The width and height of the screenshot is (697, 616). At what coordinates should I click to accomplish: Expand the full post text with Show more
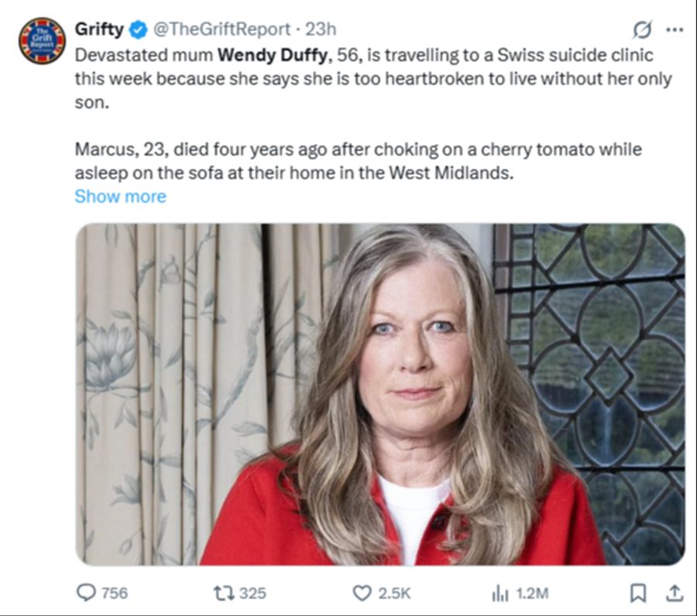click(x=120, y=196)
